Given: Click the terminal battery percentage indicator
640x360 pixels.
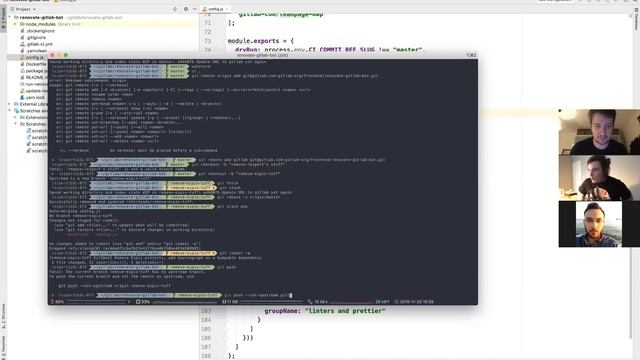Looking at the screenshot, I should (x=58, y=302).
